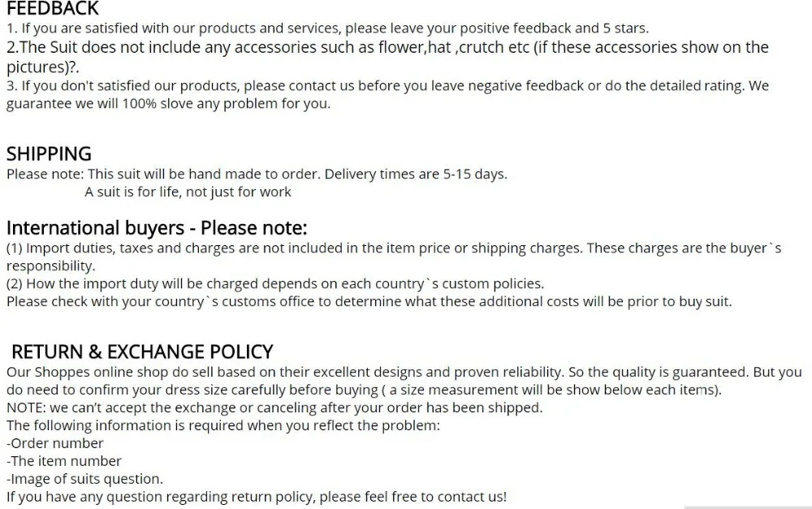Click the 'International buyers - Please note:' heading
The height and width of the screenshot is (509, 812).
[157, 227]
